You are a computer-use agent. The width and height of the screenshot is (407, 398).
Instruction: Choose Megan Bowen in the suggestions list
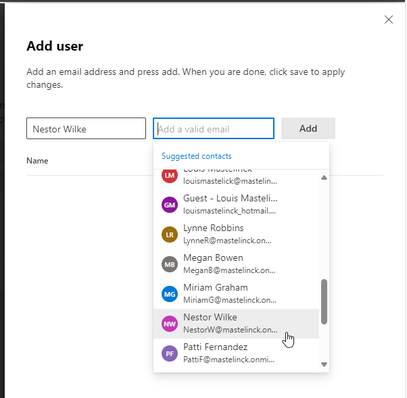click(236, 264)
